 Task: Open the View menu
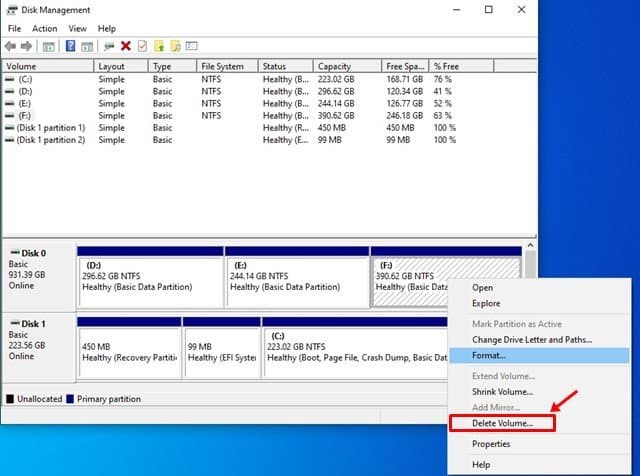[x=77, y=29]
